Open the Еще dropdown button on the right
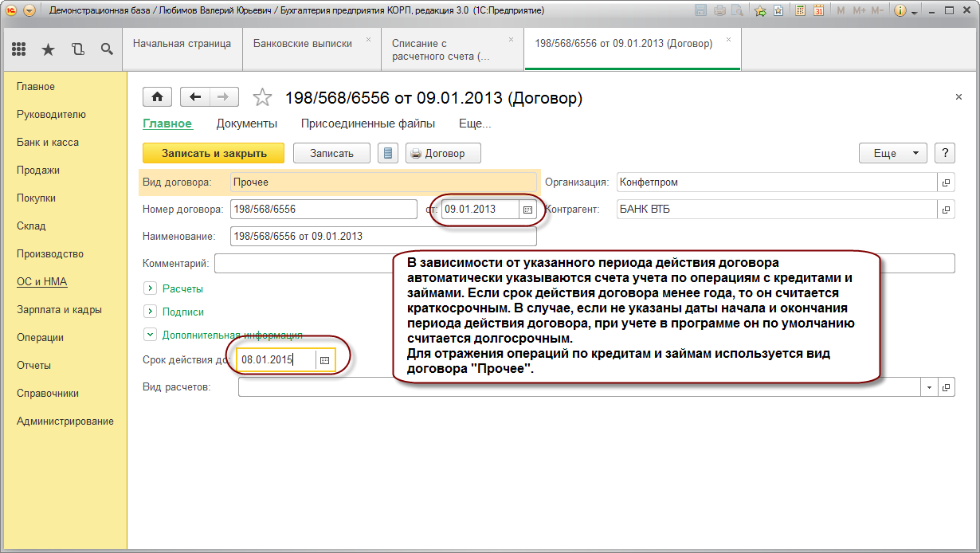This screenshot has width=980, height=553. click(892, 153)
